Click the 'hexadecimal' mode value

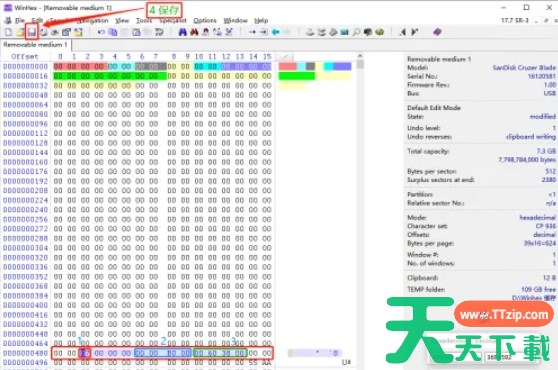(537, 217)
